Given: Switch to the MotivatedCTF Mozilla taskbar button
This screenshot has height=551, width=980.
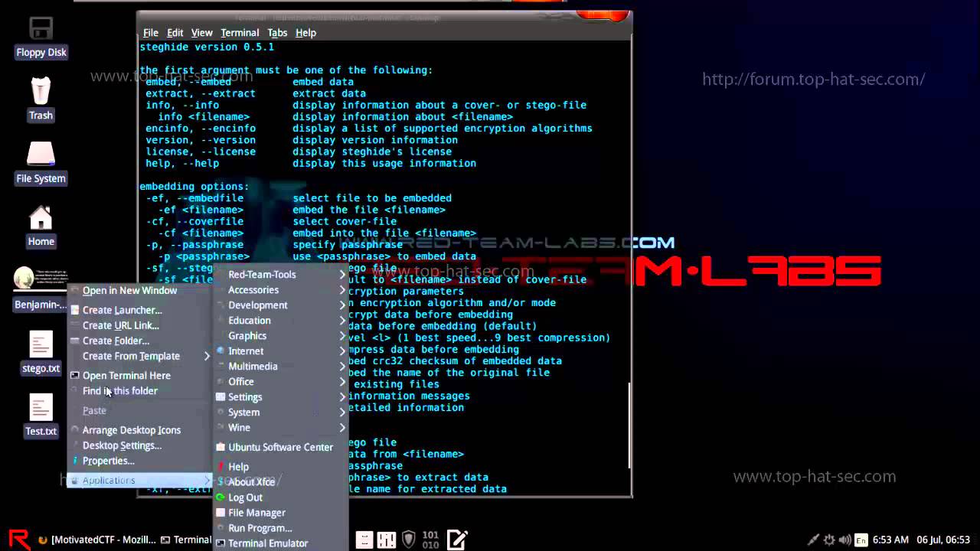Looking at the screenshot, I should [x=96, y=540].
